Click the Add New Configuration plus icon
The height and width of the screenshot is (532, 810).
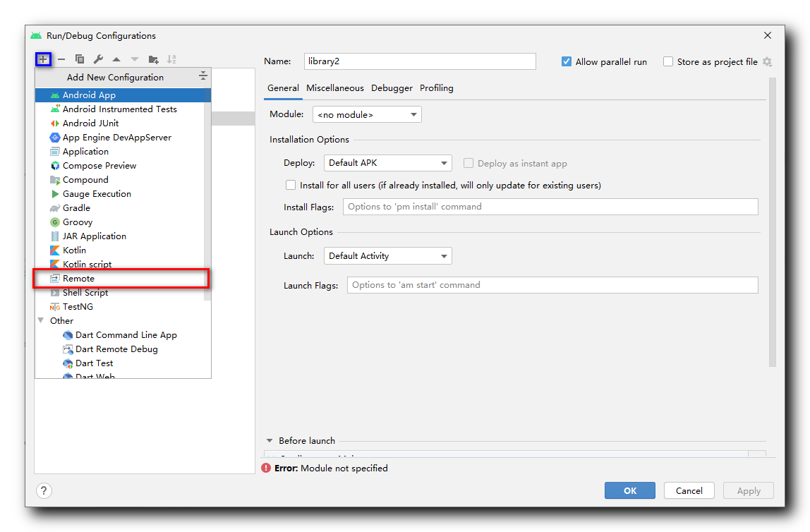point(43,59)
